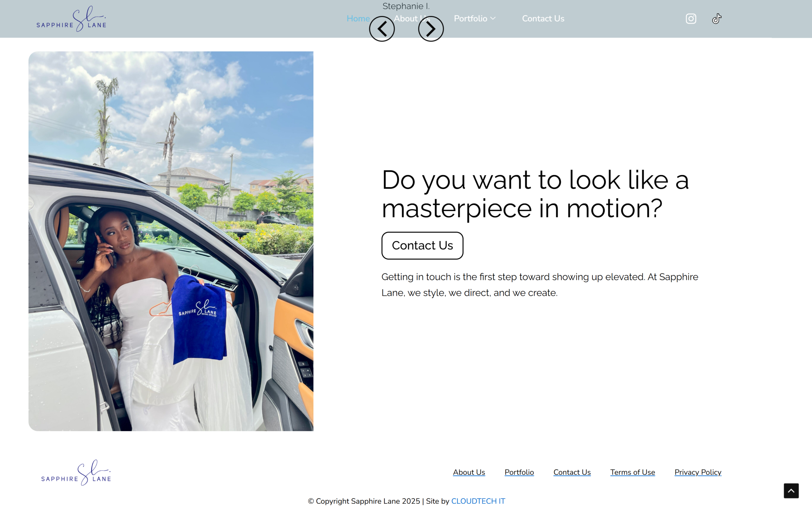Open Contact Us in the top navigation

[543, 18]
